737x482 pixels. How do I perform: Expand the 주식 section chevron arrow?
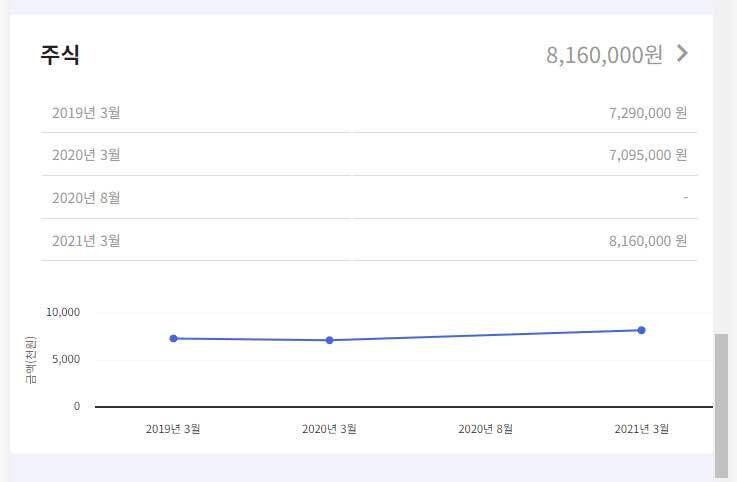[682, 53]
